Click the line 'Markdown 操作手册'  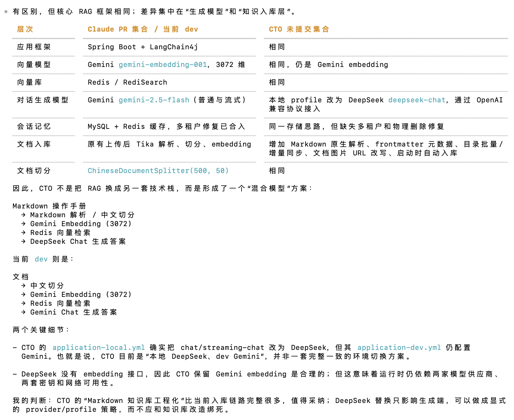[x=49, y=206]
